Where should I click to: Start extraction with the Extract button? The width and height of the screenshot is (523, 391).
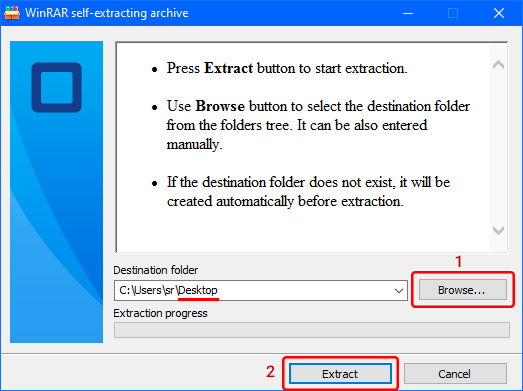tap(340, 374)
